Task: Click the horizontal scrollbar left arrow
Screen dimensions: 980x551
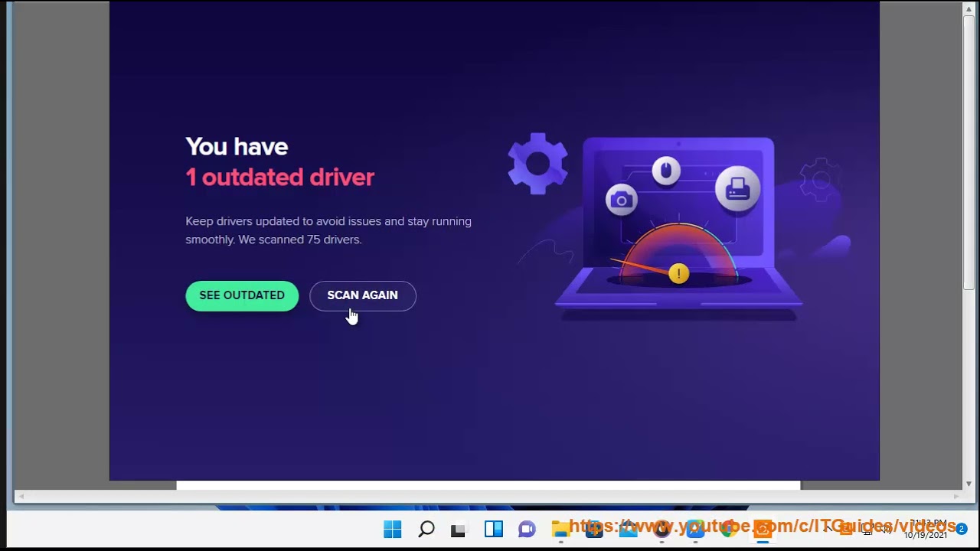Action: coord(21,497)
